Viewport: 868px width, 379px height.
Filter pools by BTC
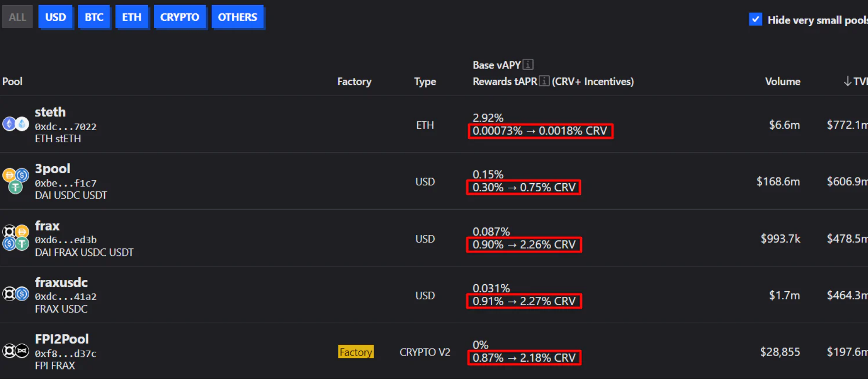click(x=94, y=17)
